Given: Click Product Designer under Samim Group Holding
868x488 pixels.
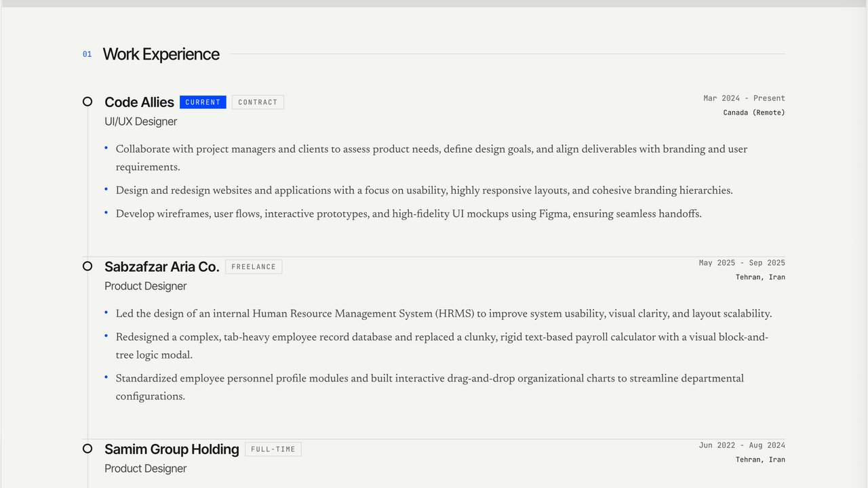Looking at the screenshot, I should (145, 468).
